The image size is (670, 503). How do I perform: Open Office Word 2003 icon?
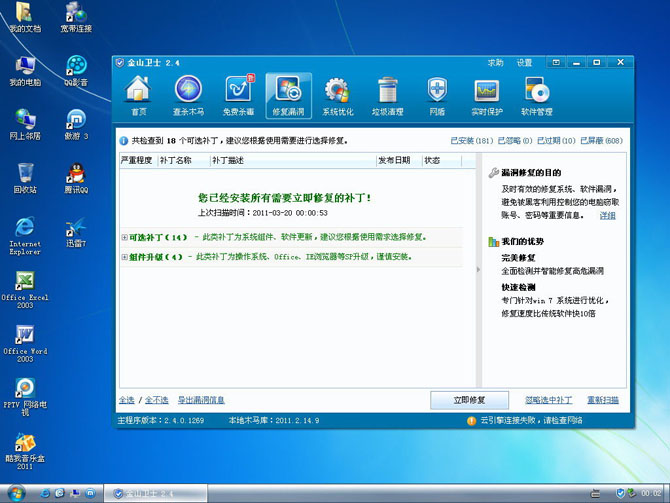pyautogui.click(x=25, y=344)
